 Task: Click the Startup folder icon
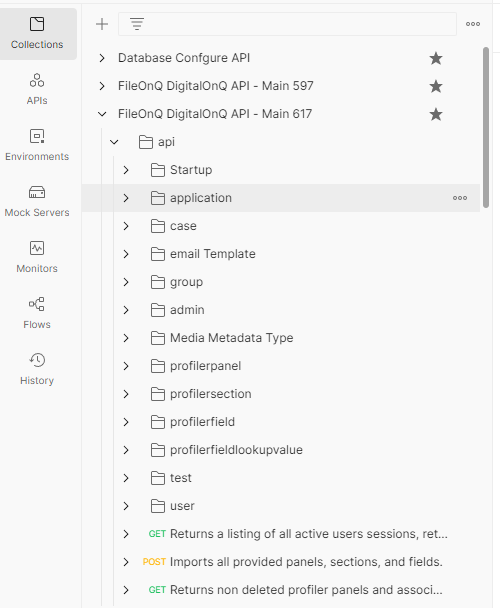[157, 170]
